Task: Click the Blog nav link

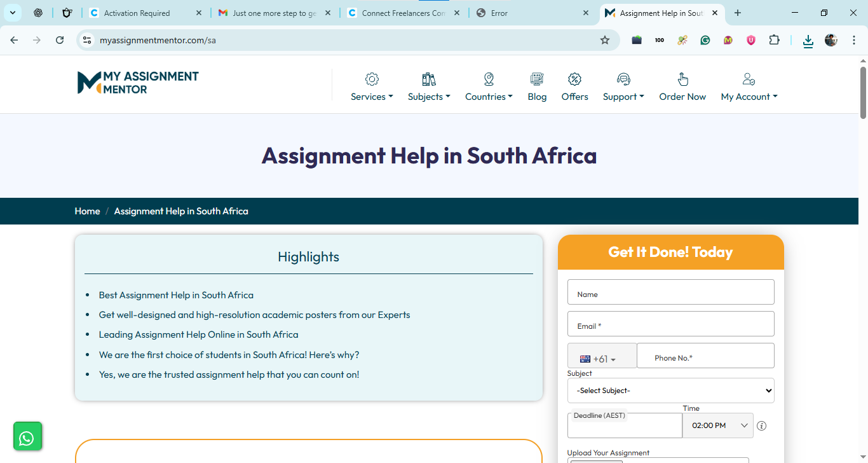Action: (x=537, y=97)
